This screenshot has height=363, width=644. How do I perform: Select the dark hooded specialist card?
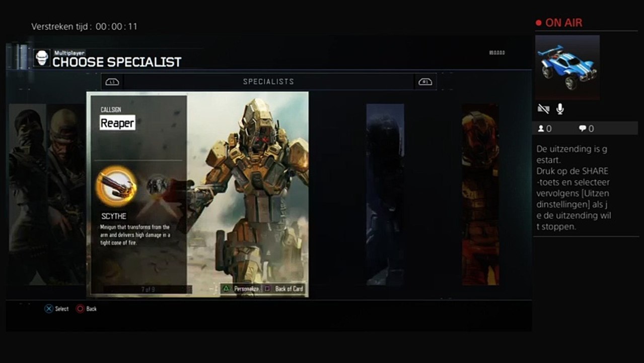tap(385, 194)
